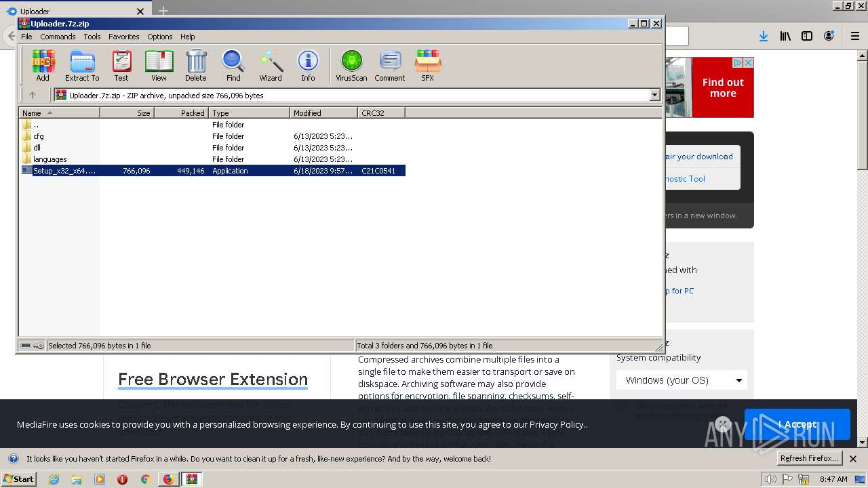Open Free Browser Extension heading link
This screenshot has height=488, width=868.
point(213,379)
